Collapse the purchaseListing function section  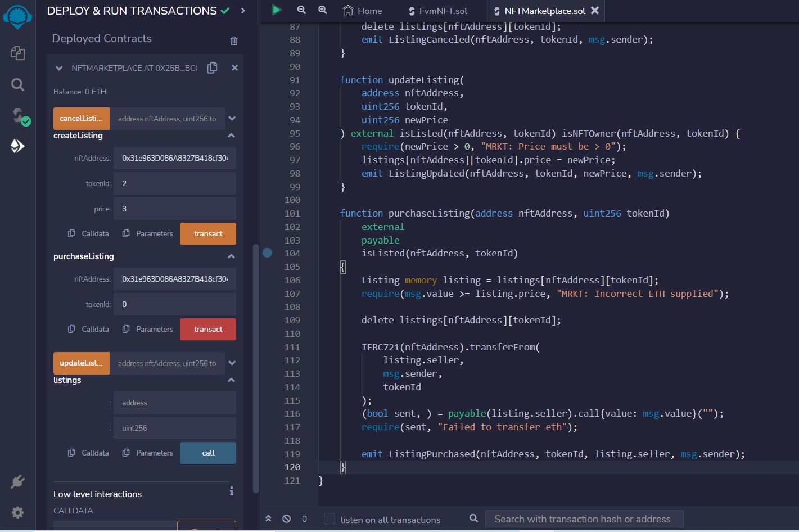[x=231, y=256]
